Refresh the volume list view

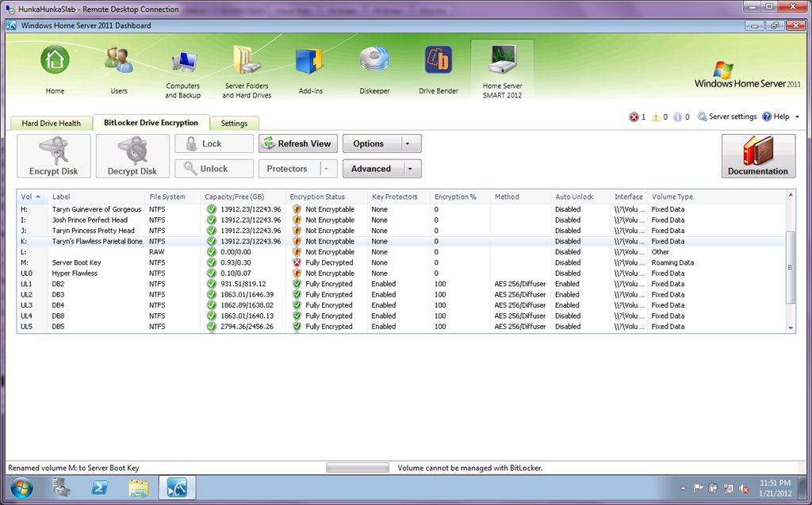(x=298, y=143)
